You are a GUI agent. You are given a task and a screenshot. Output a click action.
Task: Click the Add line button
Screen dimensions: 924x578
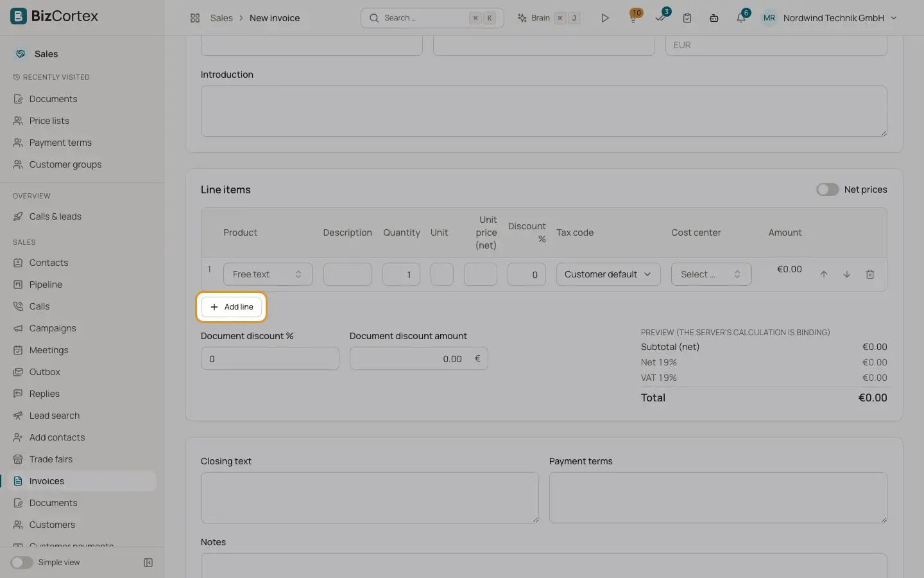(232, 307)
